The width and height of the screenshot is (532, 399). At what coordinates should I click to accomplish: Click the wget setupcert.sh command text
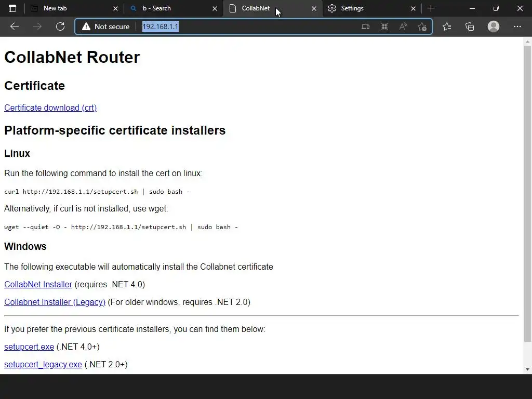tap(121, 227)
